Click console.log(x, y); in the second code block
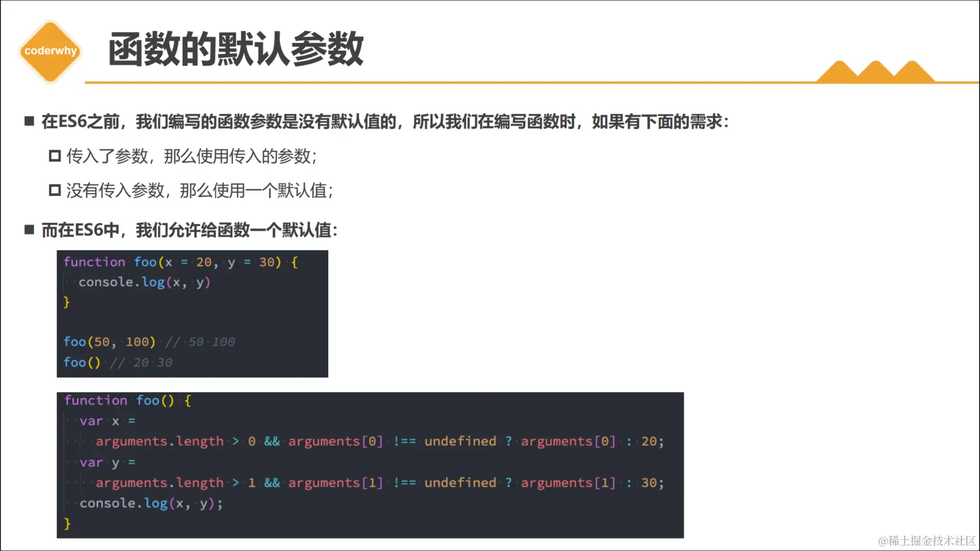This screenshot has height=551, width=980. tap(151, 503)
